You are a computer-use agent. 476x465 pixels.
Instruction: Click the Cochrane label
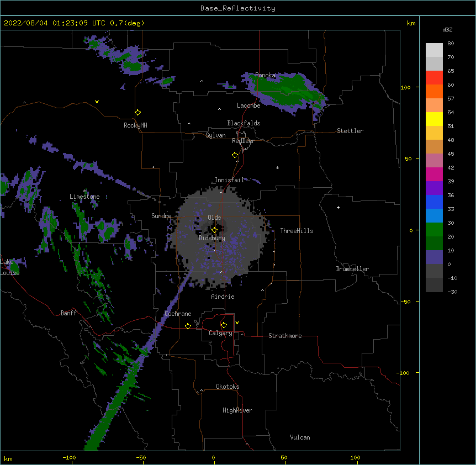click(178, 314)
